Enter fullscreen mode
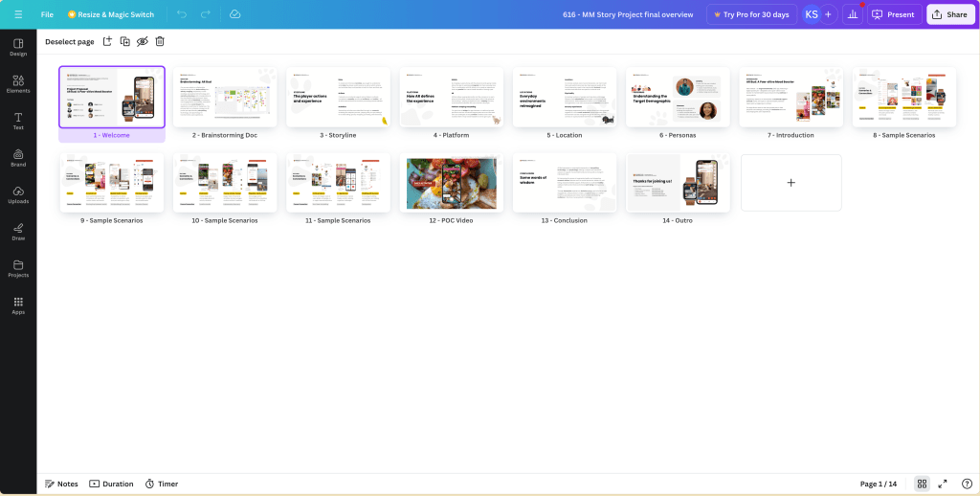This screenshot has height=496, width=980. pyautogui.click(x=943, y=484)
